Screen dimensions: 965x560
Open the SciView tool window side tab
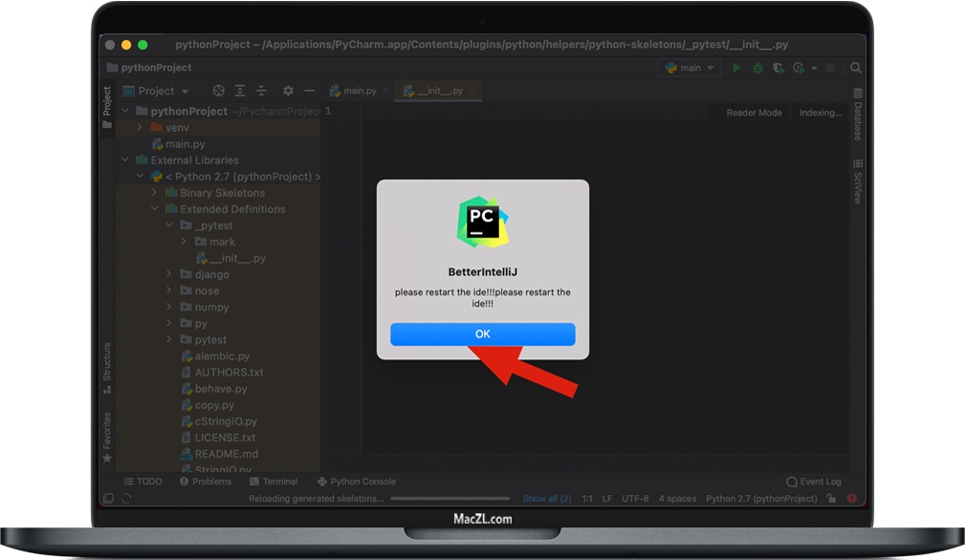[x=858, y=182]
